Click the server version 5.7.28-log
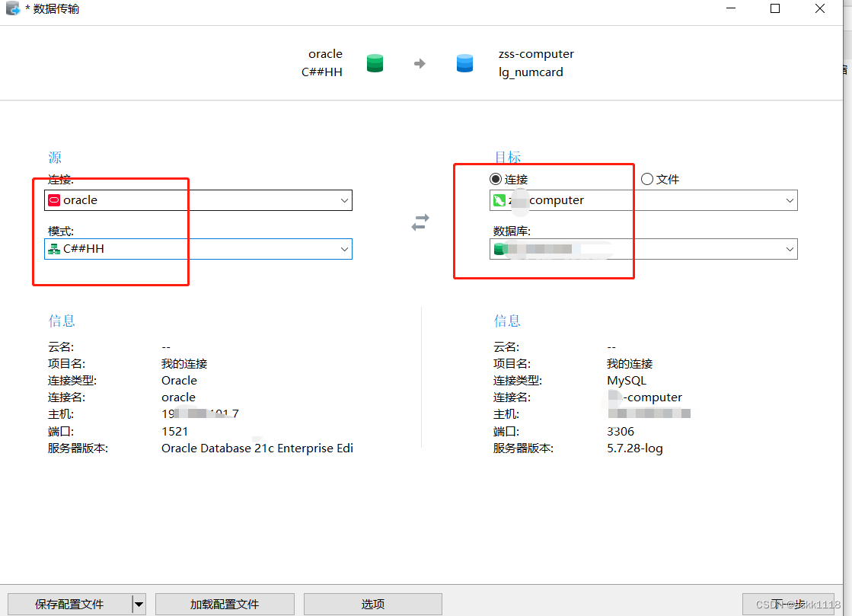Viewport: 852px width, 616px height. click(x=635, y=448)
